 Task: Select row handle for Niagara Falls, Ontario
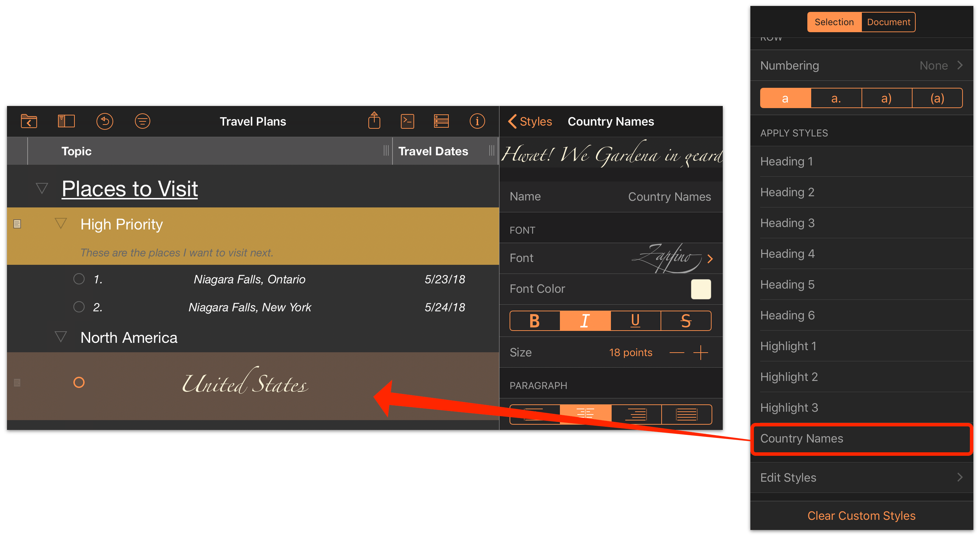[x=79, y=279]
